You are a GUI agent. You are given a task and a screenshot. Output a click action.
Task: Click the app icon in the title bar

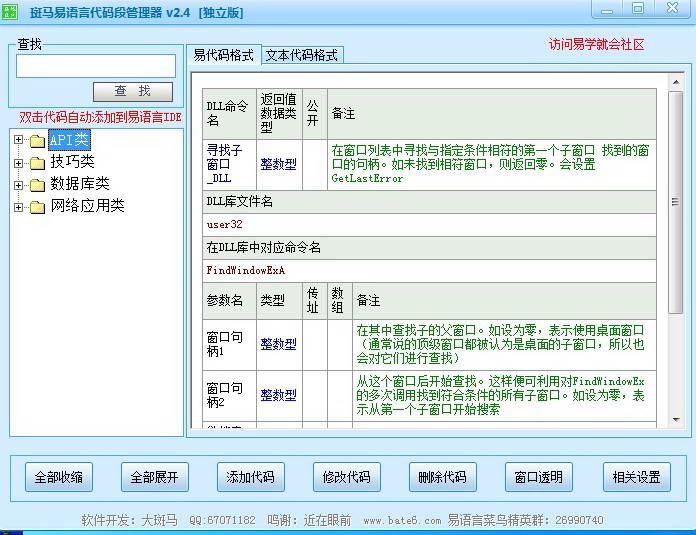(x=9, y=11)
